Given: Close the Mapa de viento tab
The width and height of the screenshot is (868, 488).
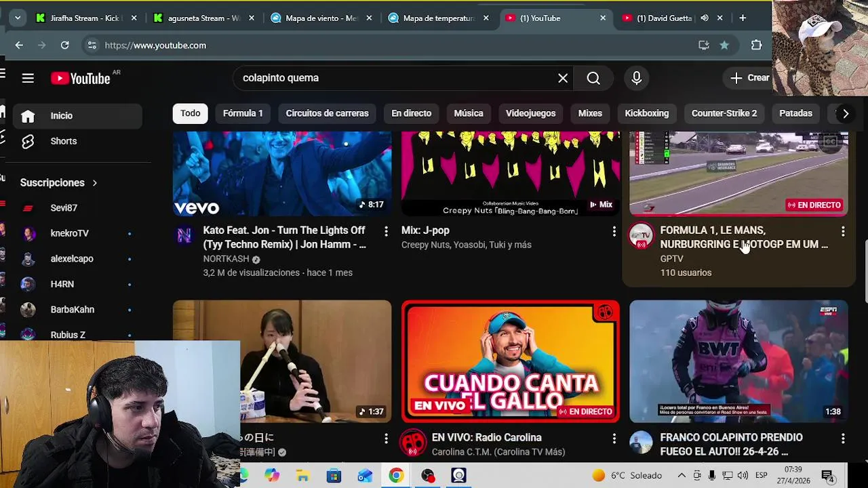Looking at the screenshot, I should (x=368, y=18).
